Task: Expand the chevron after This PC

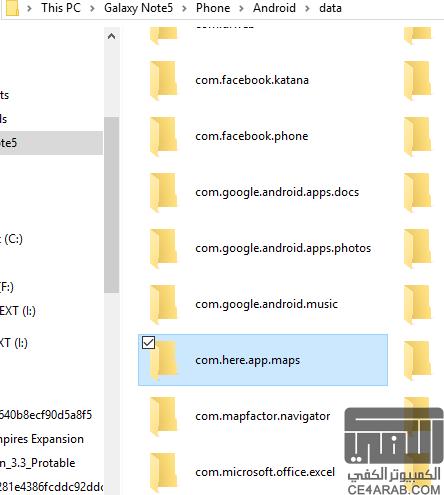Action: pyautogui.click(x=92, y=8)
